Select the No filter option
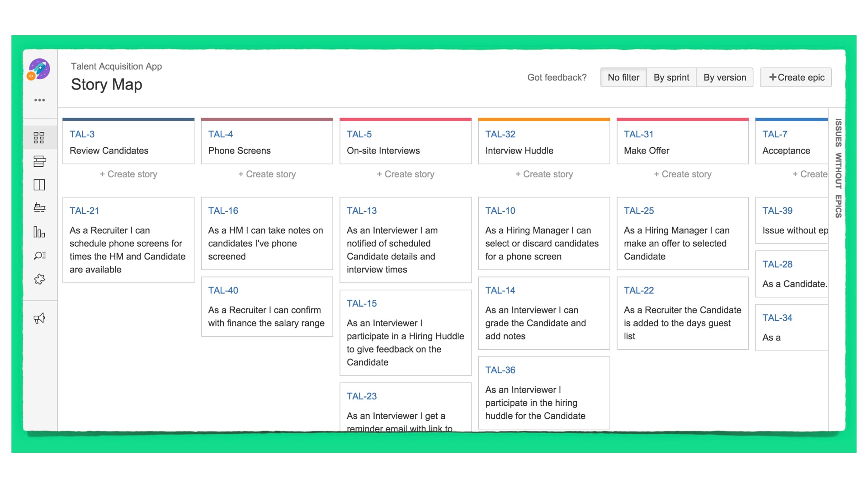868x488 pixels. [623, 77]
